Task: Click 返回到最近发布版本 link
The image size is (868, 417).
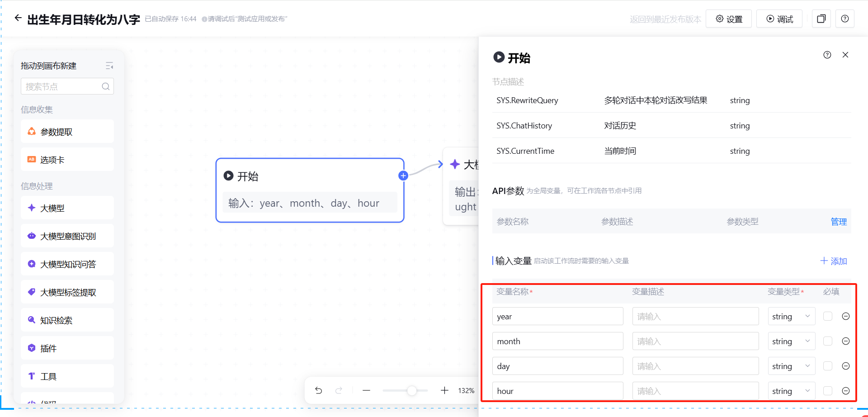Action: point(665,19)
